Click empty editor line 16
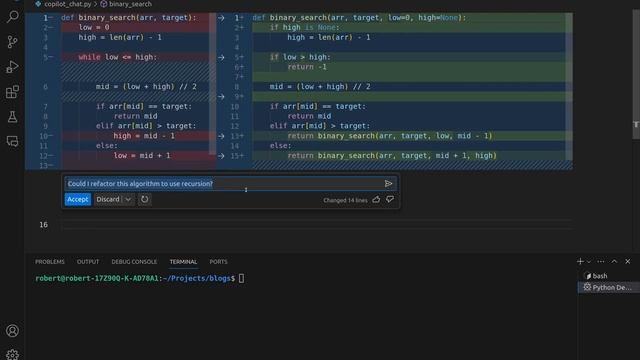The width and height of the screenshot is (640, 360). pyautogui.click(x=316, y=225)
